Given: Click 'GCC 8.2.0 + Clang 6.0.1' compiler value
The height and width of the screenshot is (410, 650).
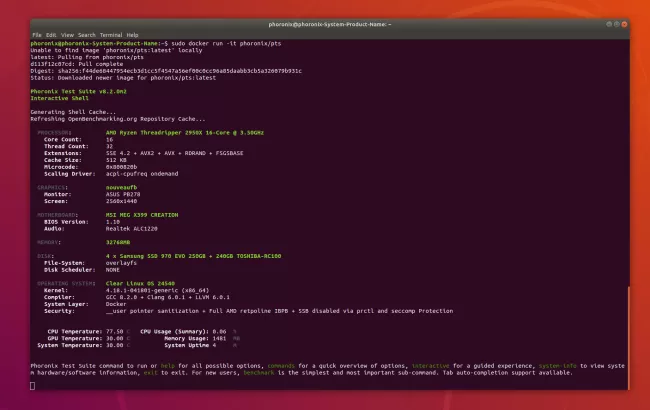Looking at the screenshot, I should tap(143, 297).
